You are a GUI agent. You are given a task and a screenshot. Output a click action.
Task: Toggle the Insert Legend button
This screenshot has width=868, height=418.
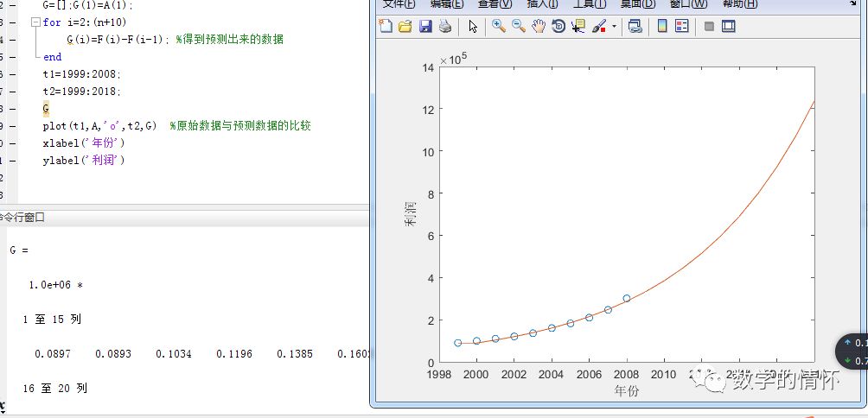tap(682, 27)
